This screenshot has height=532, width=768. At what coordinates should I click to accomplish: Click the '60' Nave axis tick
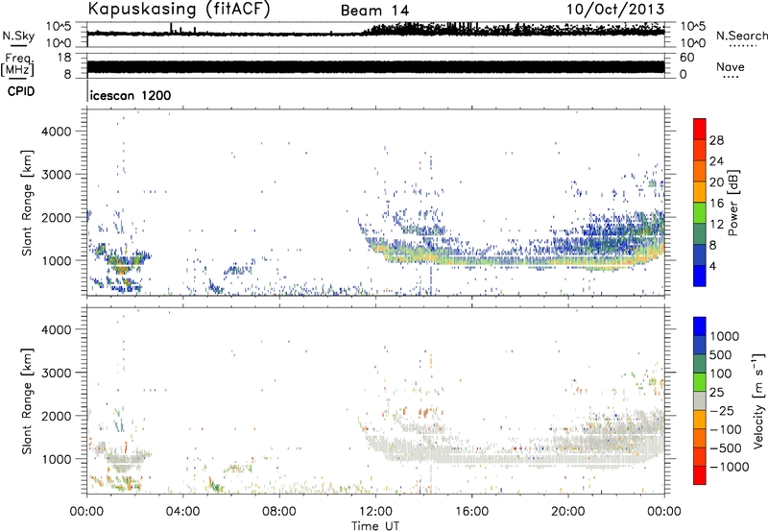[687, 58]
